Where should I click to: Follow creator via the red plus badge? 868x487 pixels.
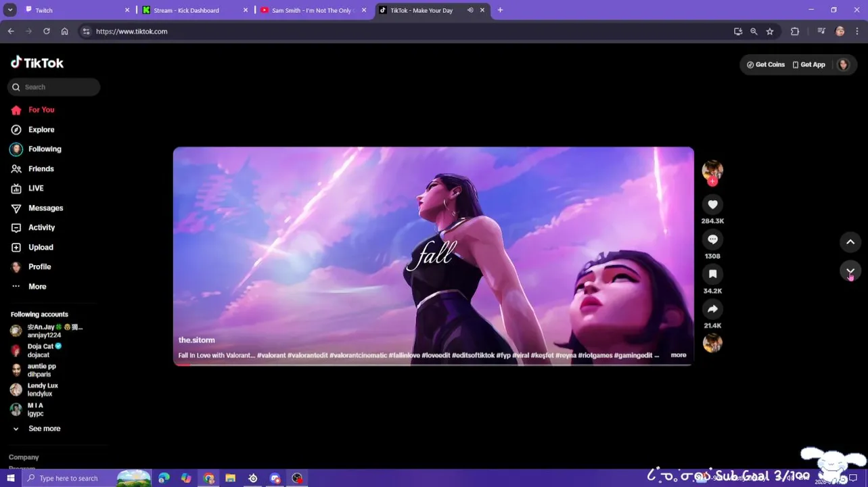pos(712,181)
